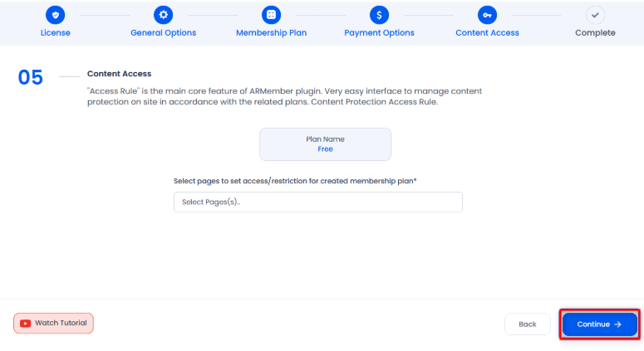Switch to General Options step label
644x351 pixels.
(x=163, y=33)
